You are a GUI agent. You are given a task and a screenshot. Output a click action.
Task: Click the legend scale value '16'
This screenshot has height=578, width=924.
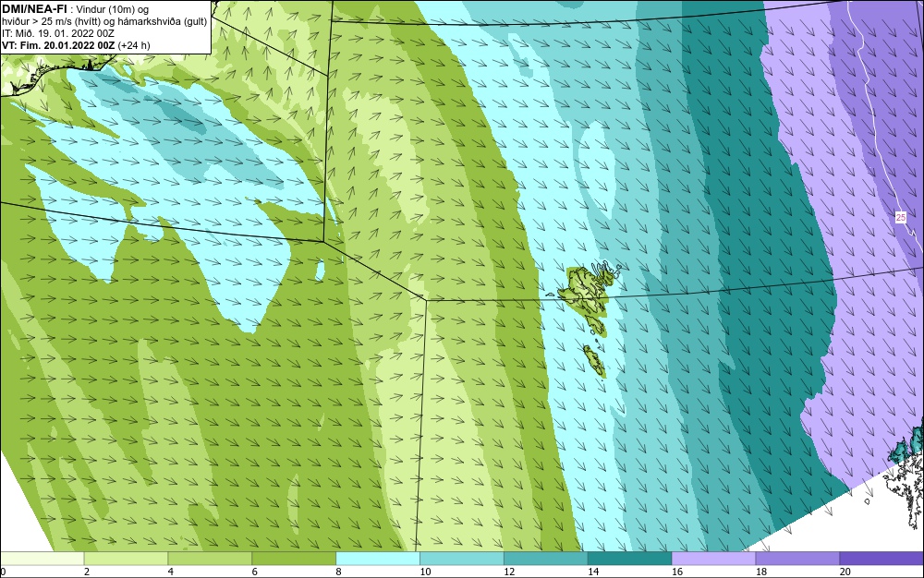pyautogui.click(x=677, y=572)
